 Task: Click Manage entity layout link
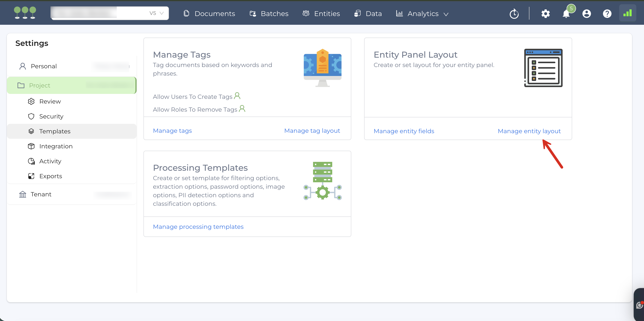pos(529,131)
